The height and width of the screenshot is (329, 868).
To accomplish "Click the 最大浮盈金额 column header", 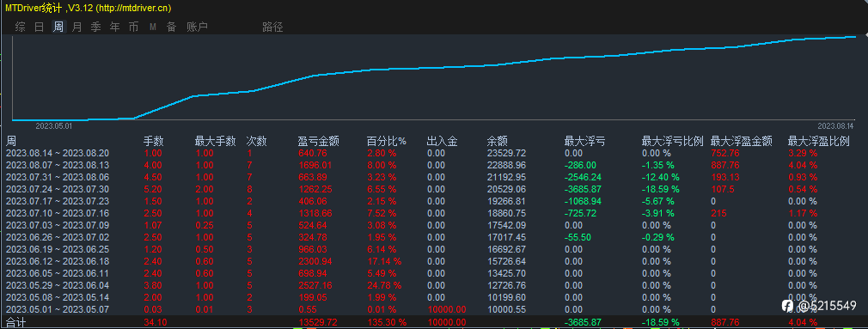I will pyautogui.click(x=741, y=141).
